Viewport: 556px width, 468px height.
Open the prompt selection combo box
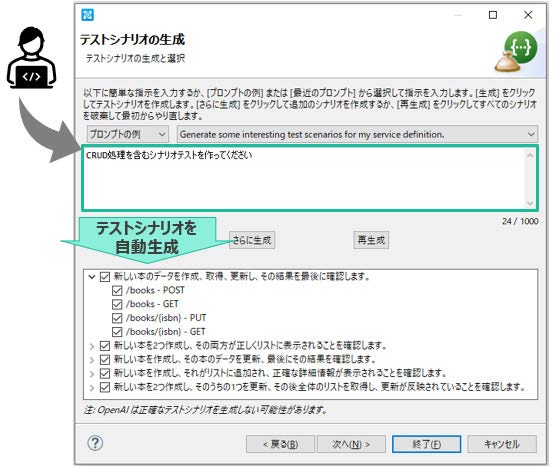[357, 134]
